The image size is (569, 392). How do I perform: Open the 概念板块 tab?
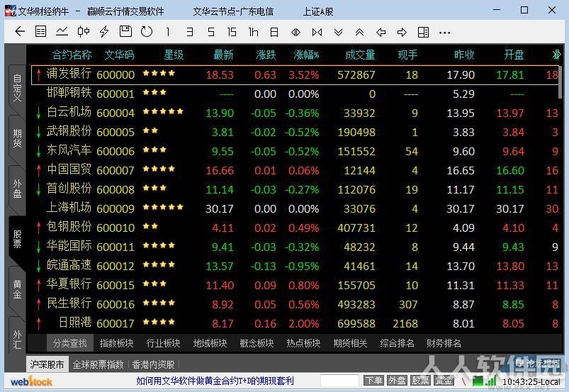[257, 343]
